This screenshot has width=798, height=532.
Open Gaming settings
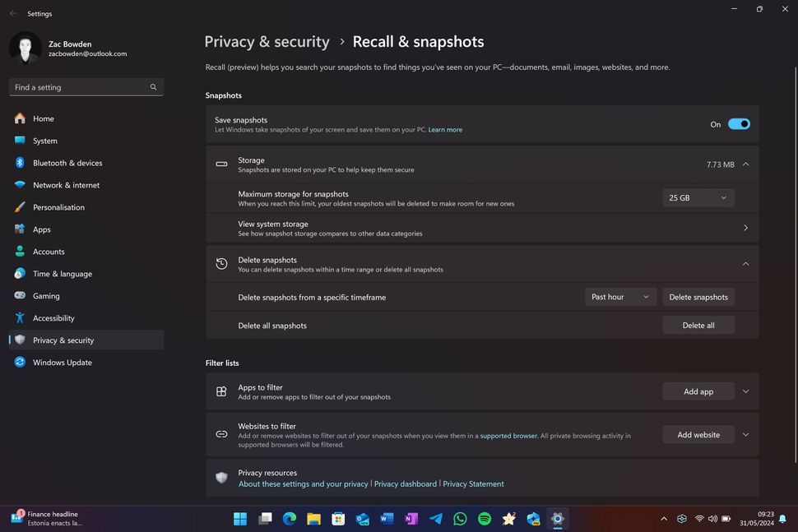(44, 296)
